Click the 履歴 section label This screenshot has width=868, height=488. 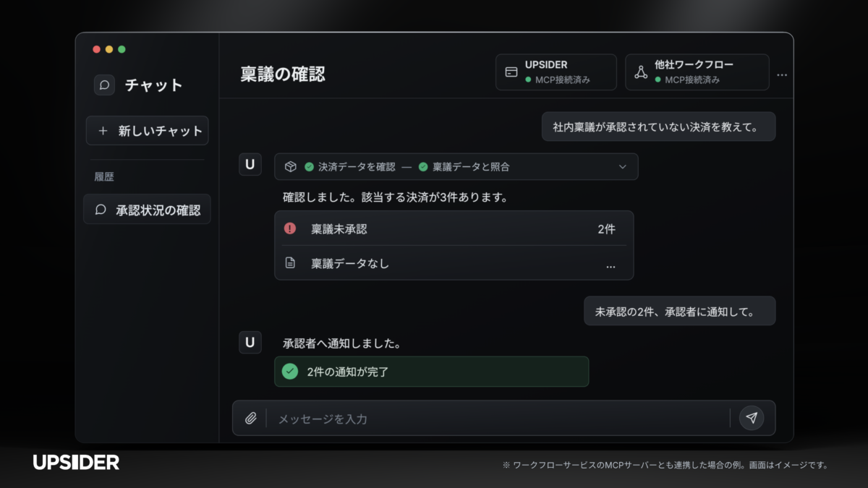(x=104, y=176)
